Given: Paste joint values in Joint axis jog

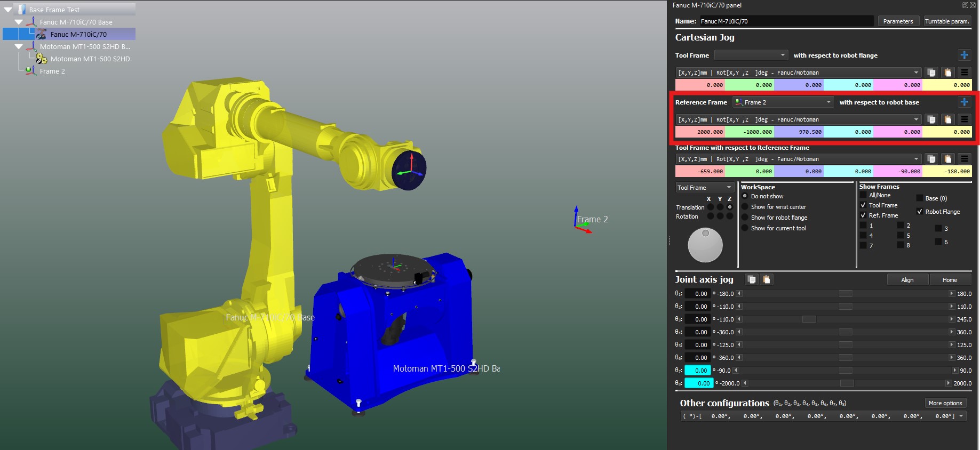Looking at the screenshot, I should click(767, 280).
